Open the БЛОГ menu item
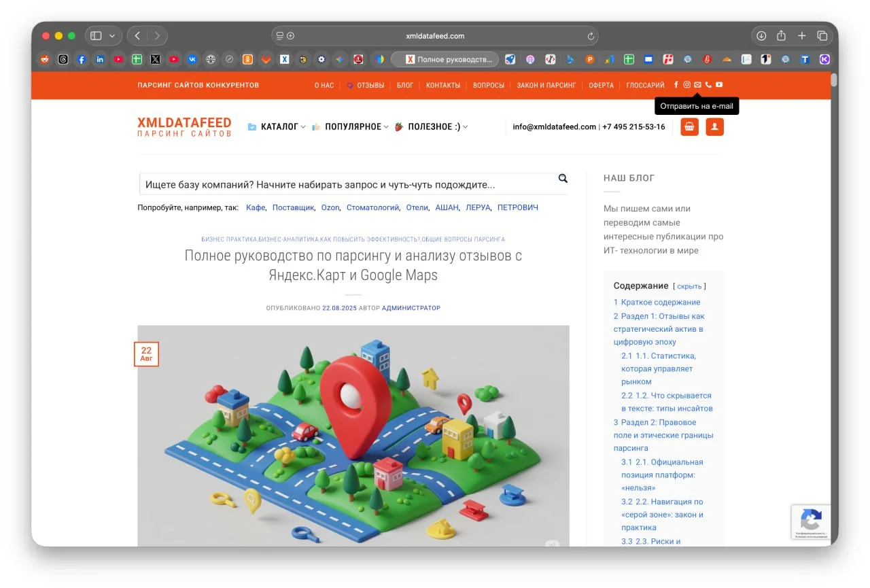 click(x=405, y=86)
